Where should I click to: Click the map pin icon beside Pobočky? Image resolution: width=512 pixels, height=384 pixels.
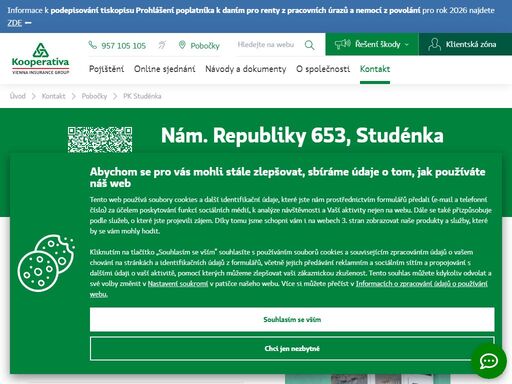click(x=182, y=45)
